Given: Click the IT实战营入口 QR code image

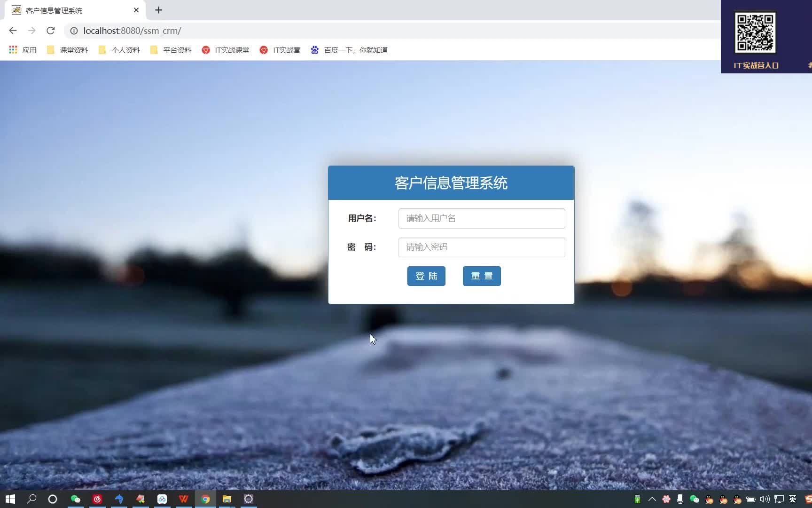Looking at the screenshot, I should tap(755, 33).
